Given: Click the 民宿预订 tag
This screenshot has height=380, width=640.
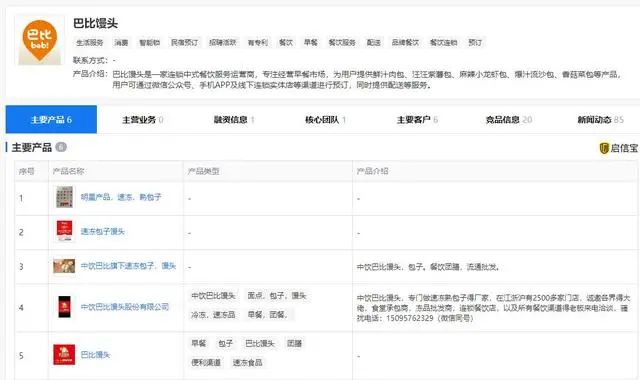Looking at the screenshot, I should (184, 42).
